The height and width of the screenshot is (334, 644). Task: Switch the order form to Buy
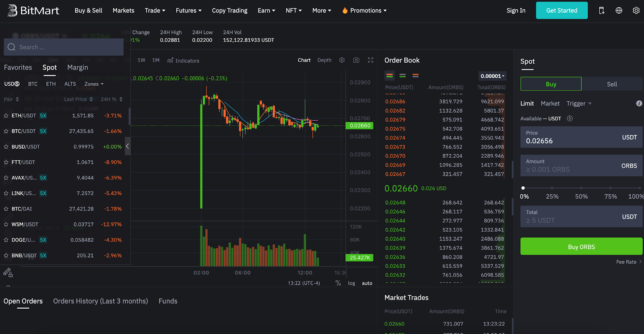pyautogui.click(x=551, y=84)
